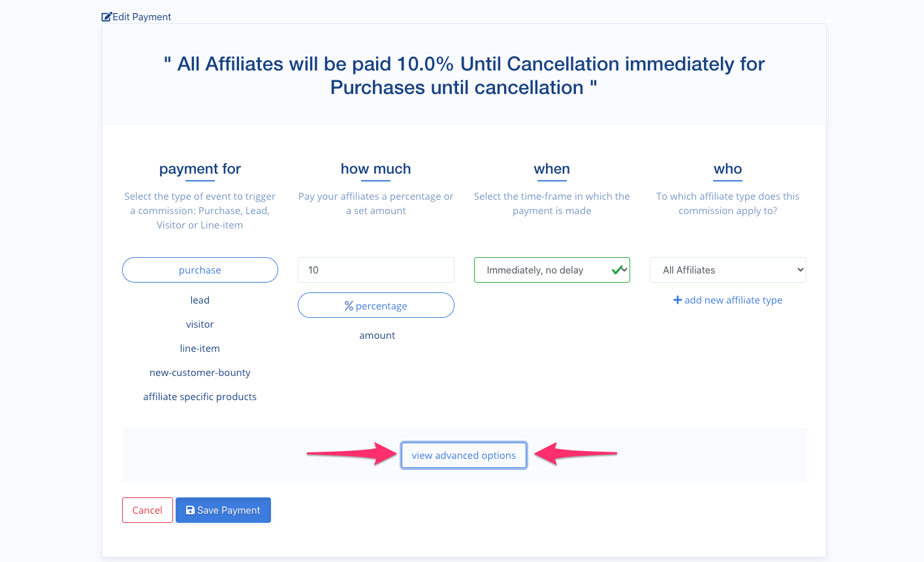The height and width of the screenshot is (562, 924).
Task: Click the plus icon beside add new affiliate type
Action: tap(677, 300)
